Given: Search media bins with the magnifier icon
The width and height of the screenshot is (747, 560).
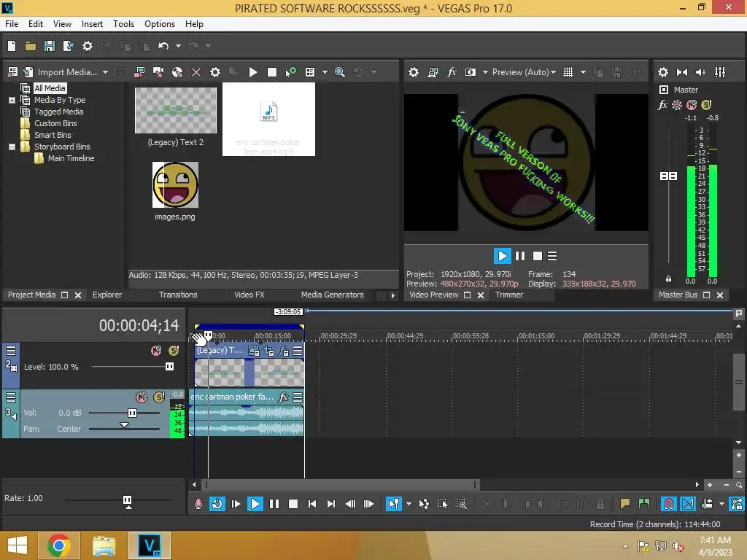Looking at the screenshot, I should point(340,72).
